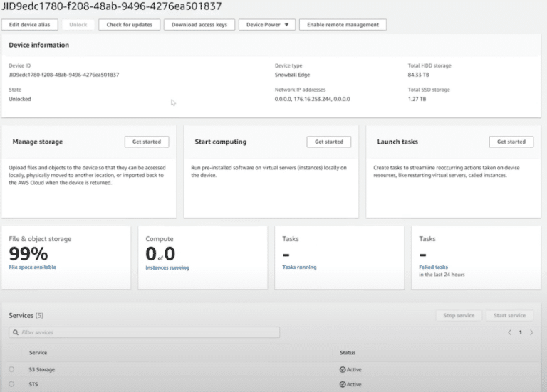The width and height of the screenshot is (547, 392).
Task: Click the Snowball Edge device type value
Action: point(292,75)
